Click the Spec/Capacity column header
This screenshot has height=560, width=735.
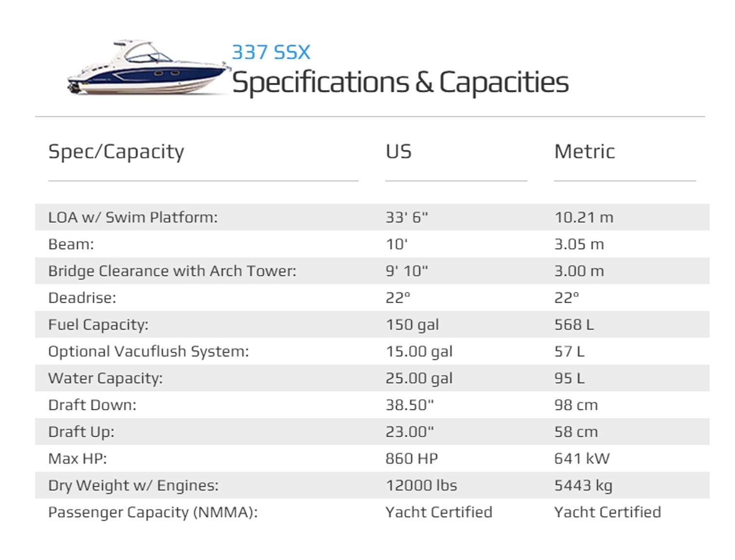pyautogui.click(x=116, y=152)
